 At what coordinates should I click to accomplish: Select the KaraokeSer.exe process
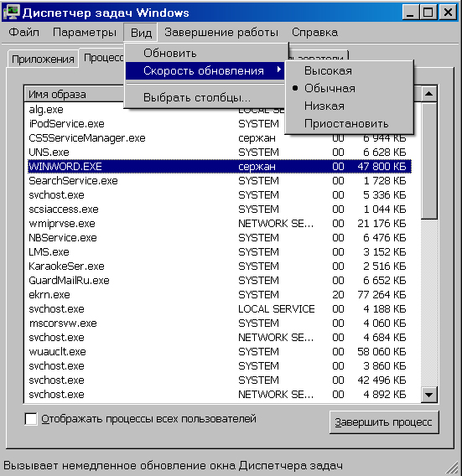coord(220,266)
